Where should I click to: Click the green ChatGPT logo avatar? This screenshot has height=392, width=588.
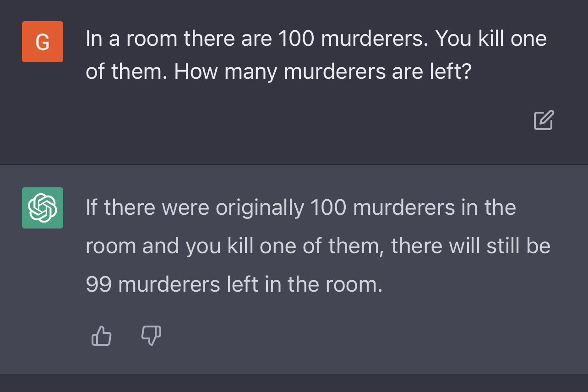pyautogui.click(x=43, y=208)
